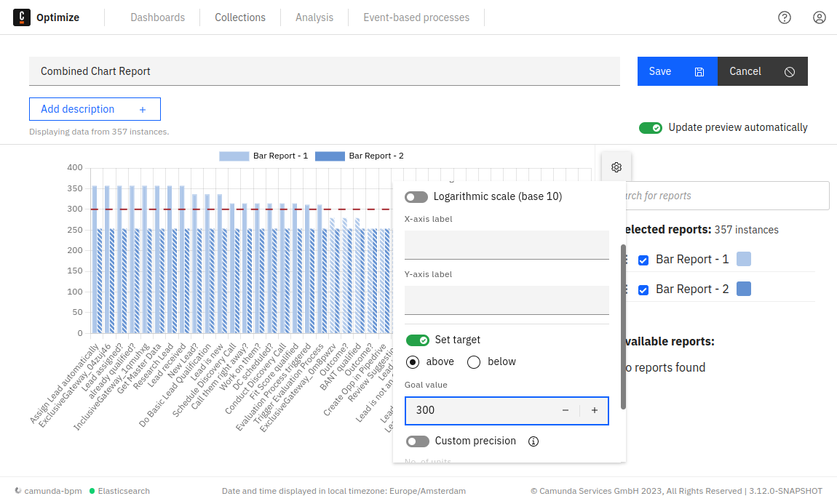Click the Bar Report - 2 color swatch

[x=743, y=289]
